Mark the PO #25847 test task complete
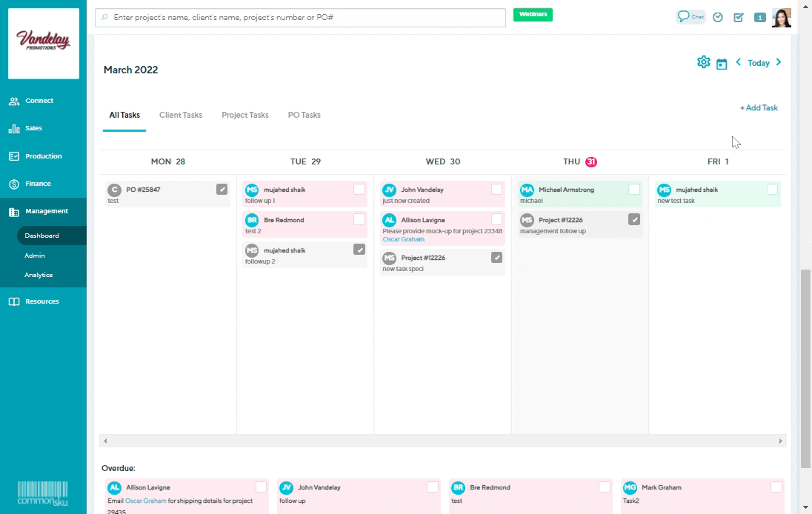This screenshot has width=812, height=514. coord(222,188)
